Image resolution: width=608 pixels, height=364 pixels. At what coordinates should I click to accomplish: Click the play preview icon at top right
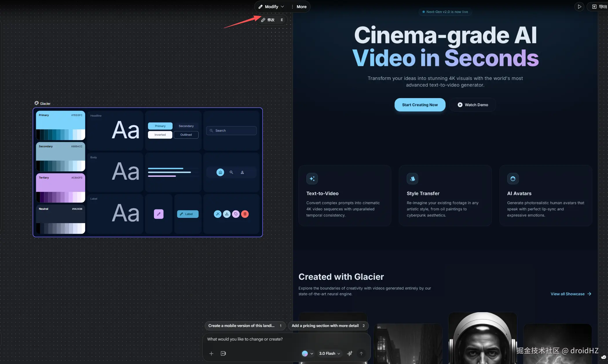tap(579, 7)
